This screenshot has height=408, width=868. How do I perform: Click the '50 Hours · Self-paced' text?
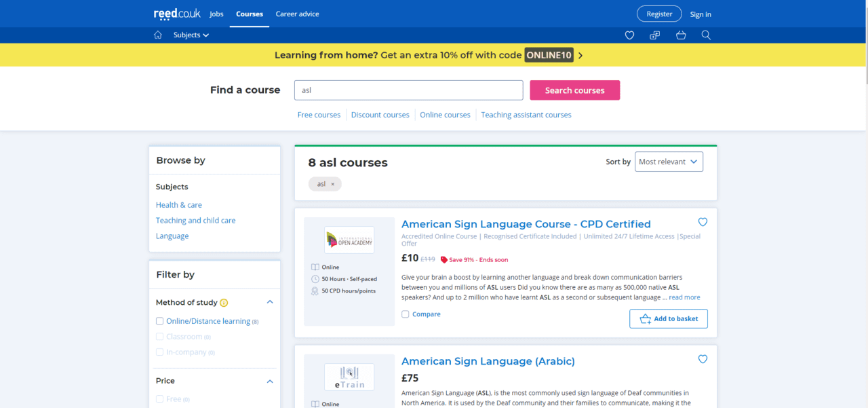point(349,279)
